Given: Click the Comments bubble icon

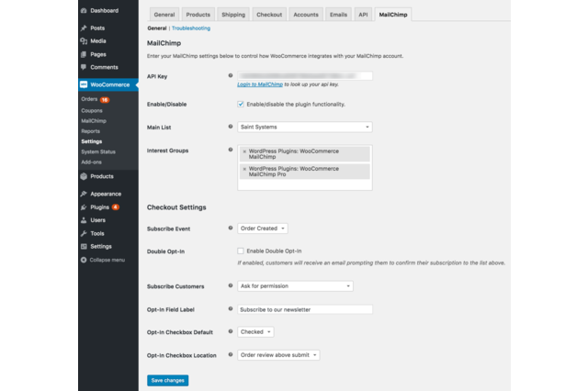Looking at the screenshot, I should [84, 67].
